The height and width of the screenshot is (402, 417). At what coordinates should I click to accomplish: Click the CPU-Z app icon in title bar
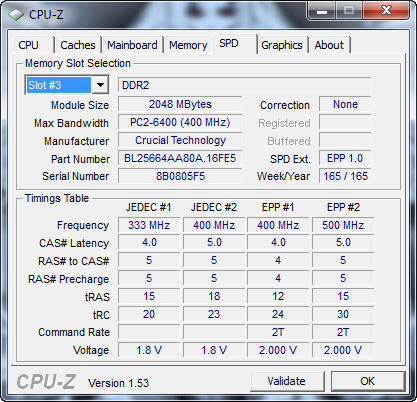(16, 15)
